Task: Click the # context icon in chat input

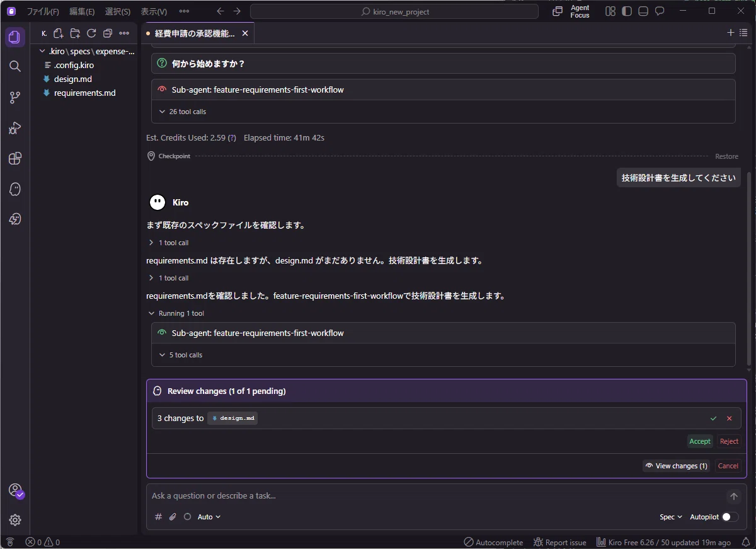Action: point(158,517)
